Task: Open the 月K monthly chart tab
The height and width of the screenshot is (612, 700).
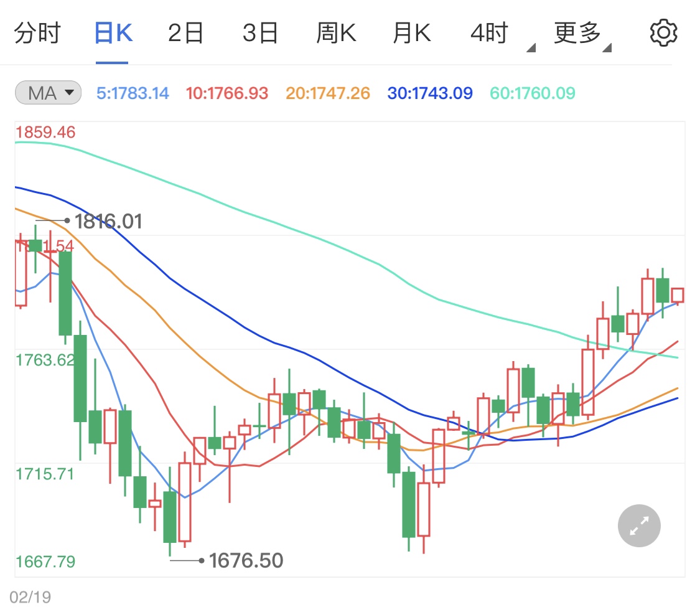Action: point(412,33)
